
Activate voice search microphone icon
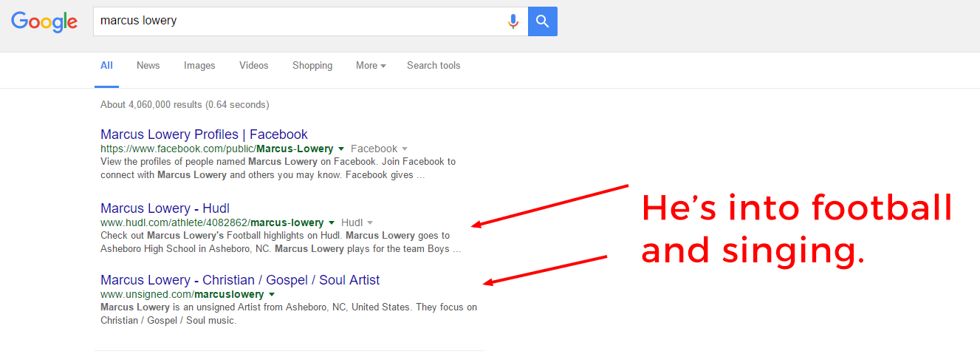click(513, 21)
